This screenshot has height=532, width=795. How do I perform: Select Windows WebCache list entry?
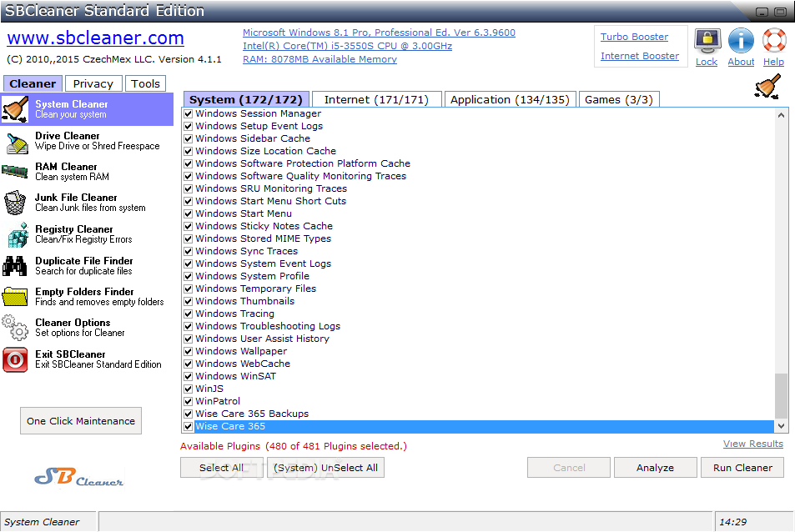243,364
